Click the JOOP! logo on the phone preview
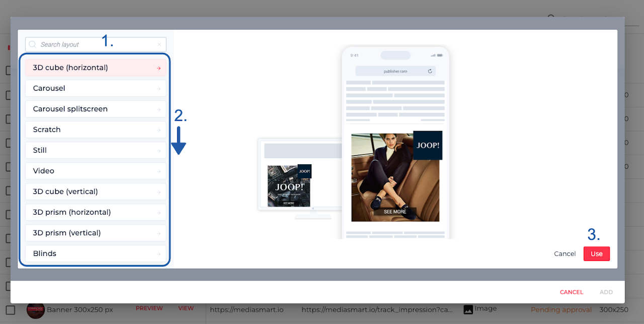The image size is (644, 324). [x=428, y=145]
